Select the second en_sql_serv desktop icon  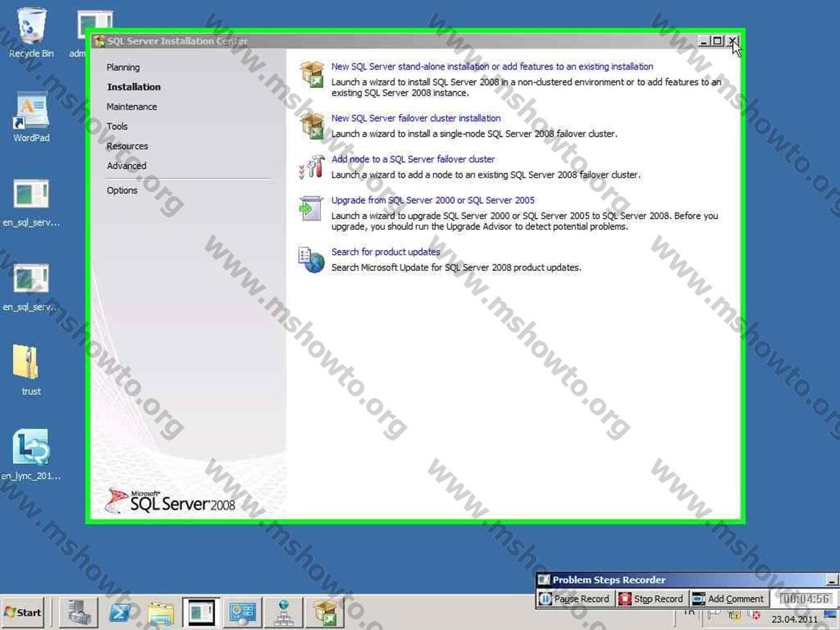click(x=31, y=287)
